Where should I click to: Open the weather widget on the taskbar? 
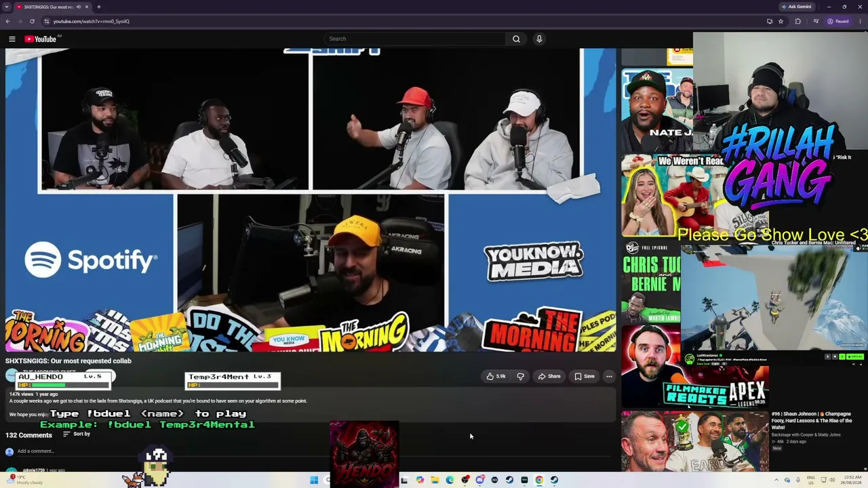tap(26, 480)
